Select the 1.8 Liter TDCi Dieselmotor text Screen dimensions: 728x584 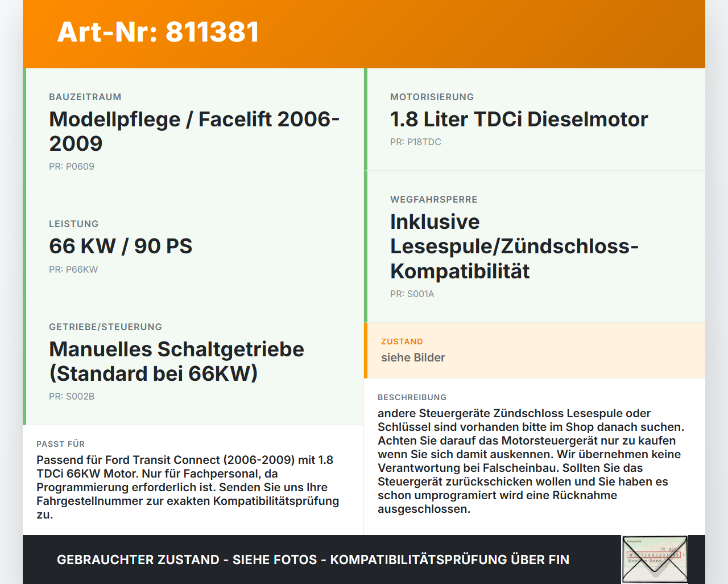tap(519, 119)
